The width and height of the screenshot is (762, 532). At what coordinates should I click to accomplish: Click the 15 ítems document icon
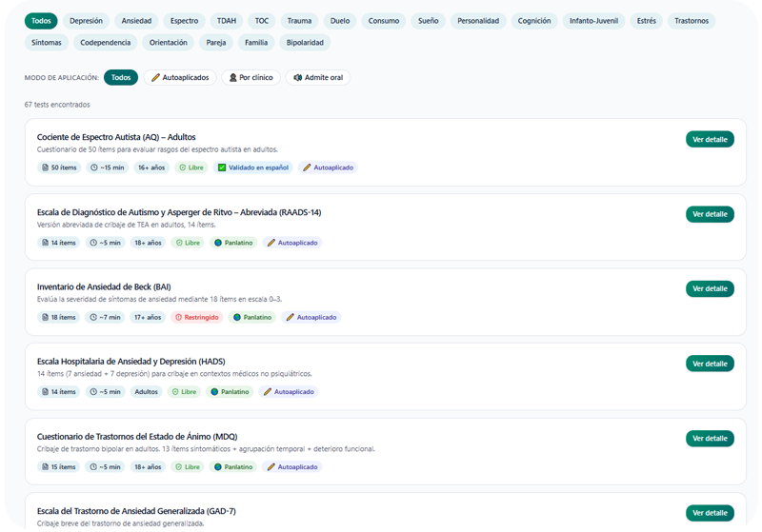(45, 467)
